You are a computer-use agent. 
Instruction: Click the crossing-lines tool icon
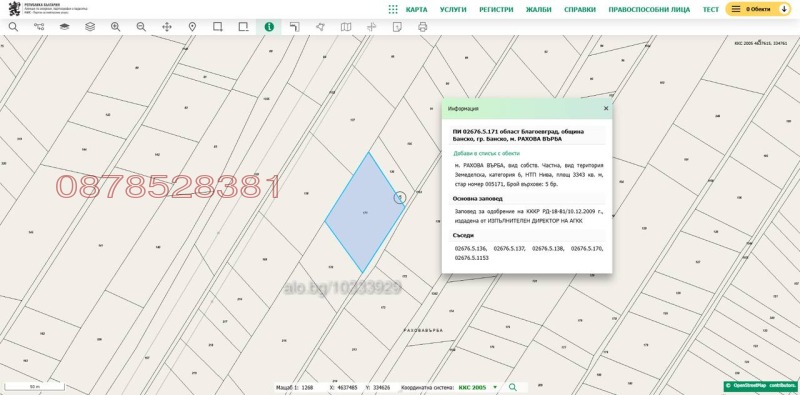(x=371, y=27)
